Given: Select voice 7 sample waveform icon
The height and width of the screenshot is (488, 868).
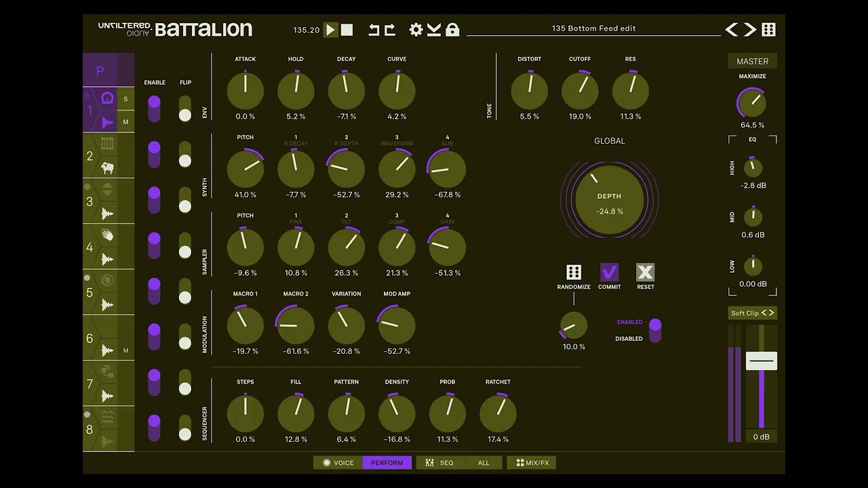Looking at the screenshot, I should tap(107, 396).
